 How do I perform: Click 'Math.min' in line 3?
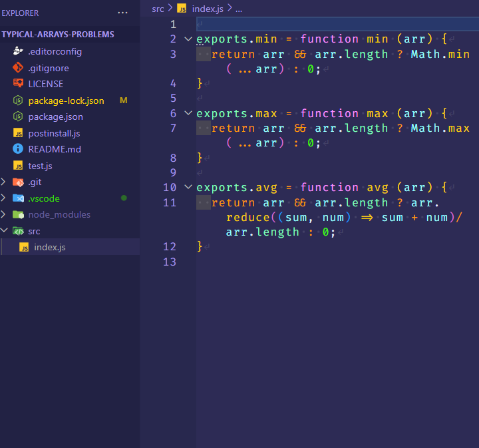coord(440,54)
